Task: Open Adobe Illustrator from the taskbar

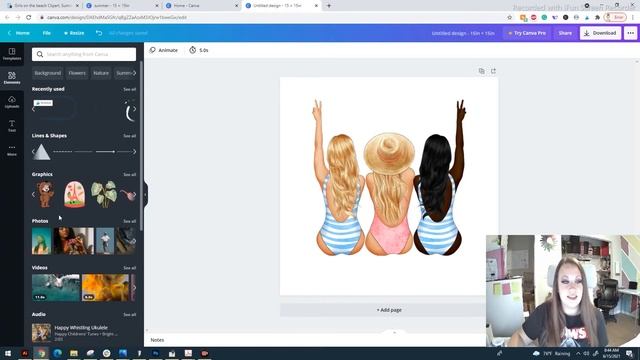Action: point(25,353)
